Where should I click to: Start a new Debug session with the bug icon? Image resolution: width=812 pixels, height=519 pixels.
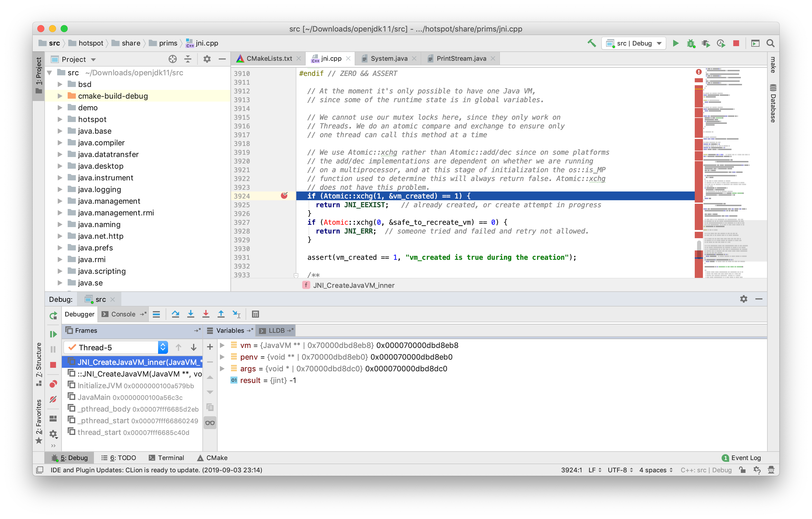point(691,43)
